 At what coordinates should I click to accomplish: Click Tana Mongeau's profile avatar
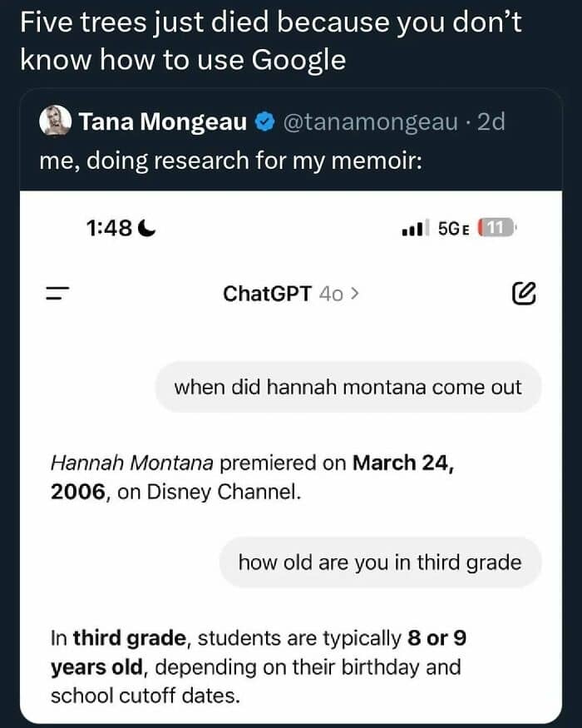[55, 122]
